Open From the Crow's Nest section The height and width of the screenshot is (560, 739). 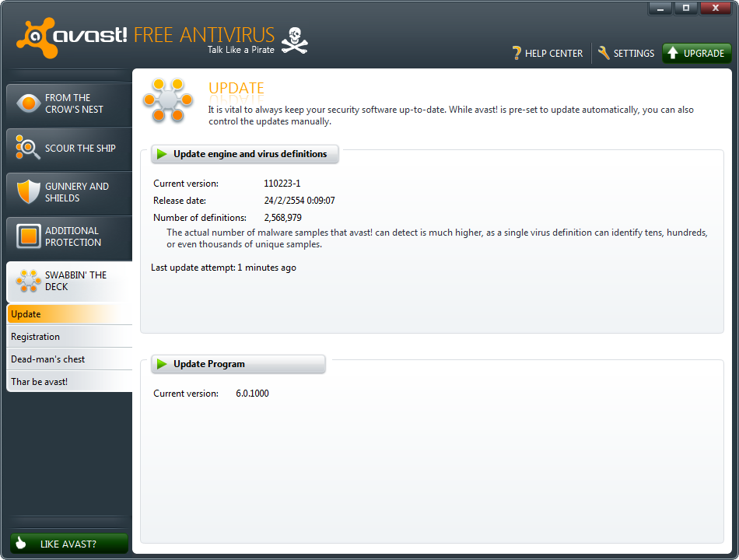(69, 103)
